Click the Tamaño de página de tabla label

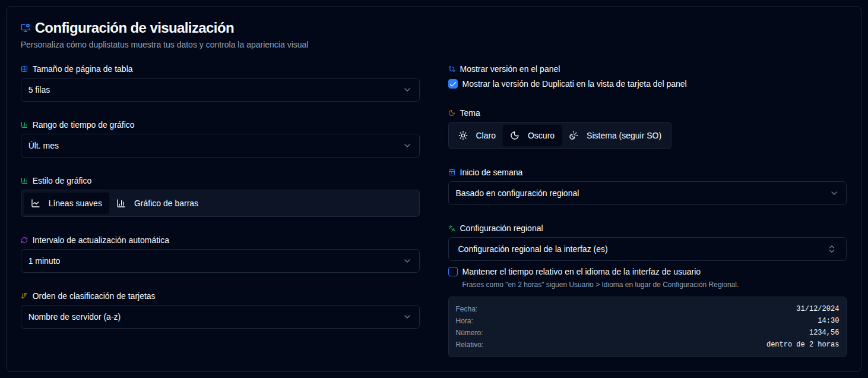[x=83, y=69]
